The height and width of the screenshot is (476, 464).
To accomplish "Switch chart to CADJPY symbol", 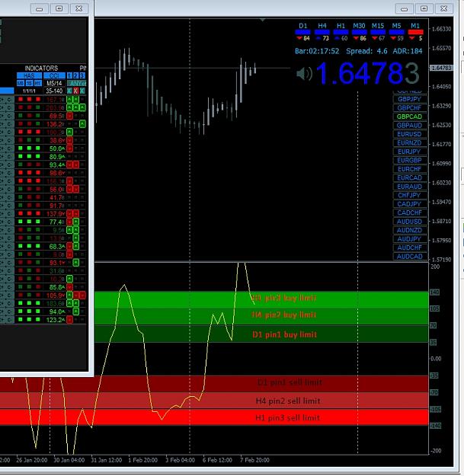I will 409,204.
